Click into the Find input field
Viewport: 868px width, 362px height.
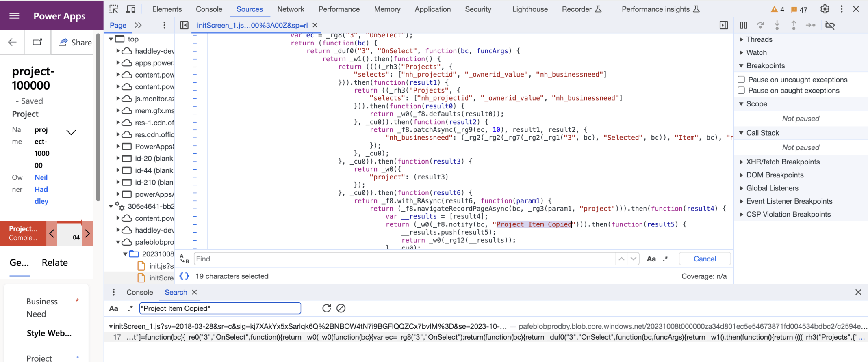click(404, 259)
